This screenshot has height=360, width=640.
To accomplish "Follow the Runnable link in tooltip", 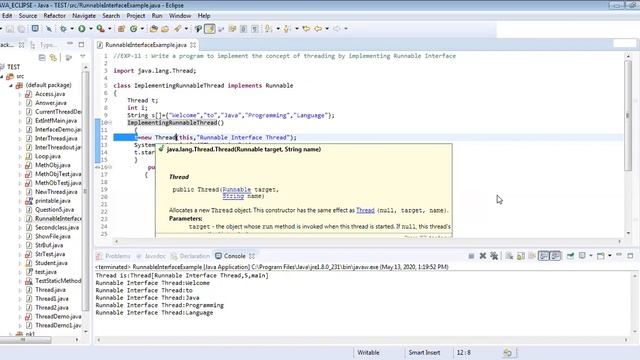I will pyautogui.click(x=237, y=189).
